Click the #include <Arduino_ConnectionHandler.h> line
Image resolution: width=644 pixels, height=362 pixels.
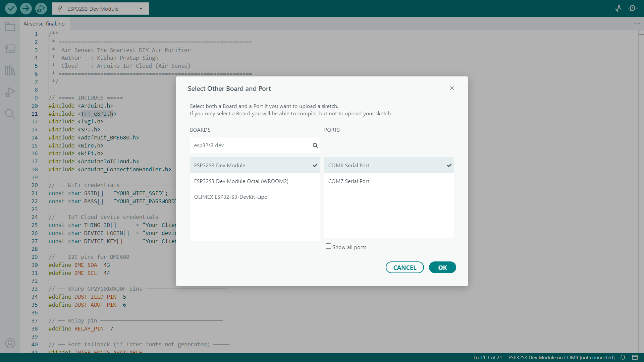tap(110, 170)
